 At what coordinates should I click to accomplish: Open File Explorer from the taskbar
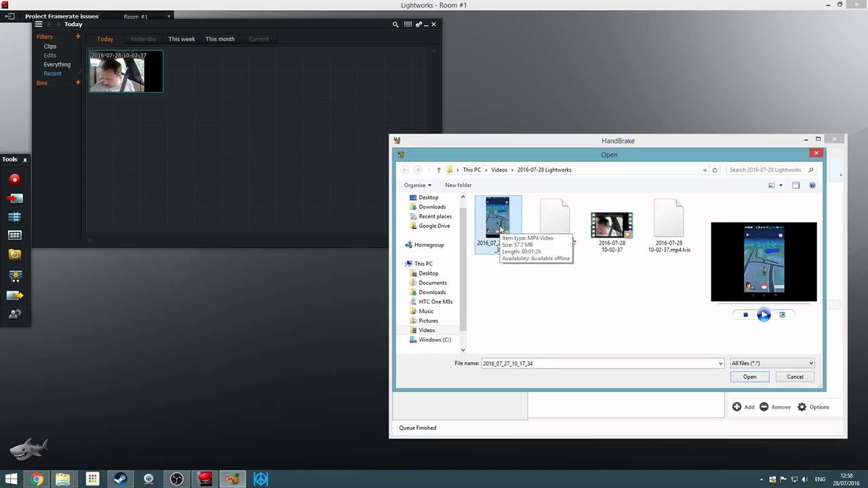point(63,479)
